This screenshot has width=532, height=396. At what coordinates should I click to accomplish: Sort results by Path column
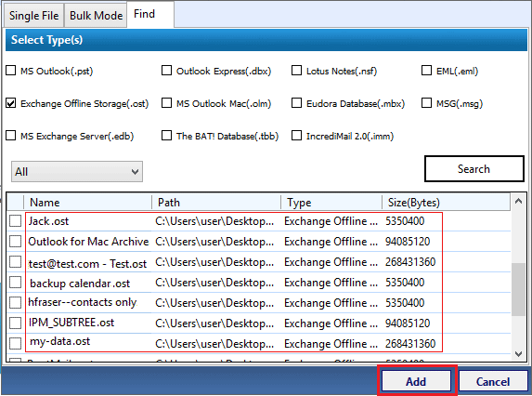pos(216,203)
